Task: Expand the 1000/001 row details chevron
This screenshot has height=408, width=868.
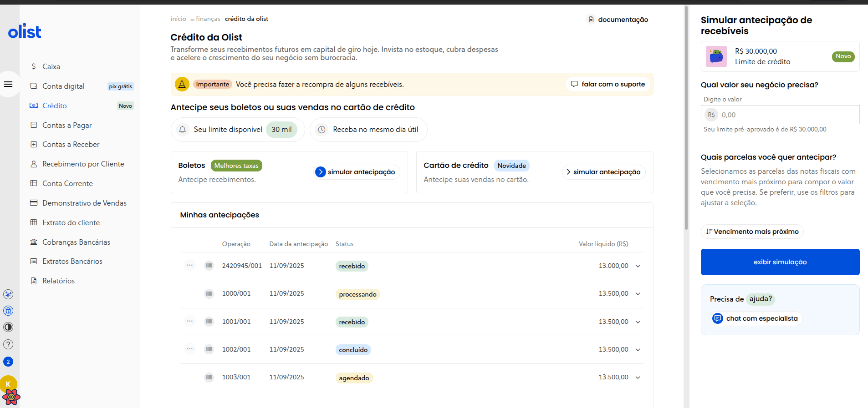Action: tap(638, 294)
